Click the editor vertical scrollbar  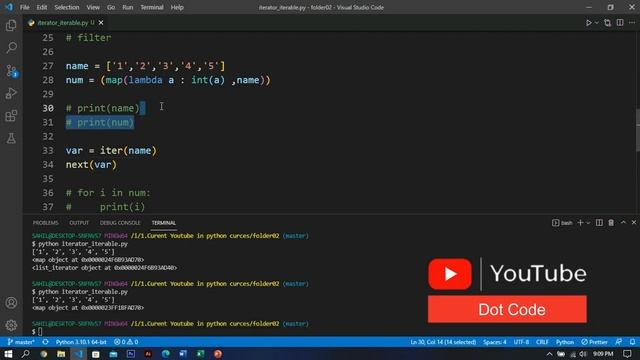[x=638, y=130]
